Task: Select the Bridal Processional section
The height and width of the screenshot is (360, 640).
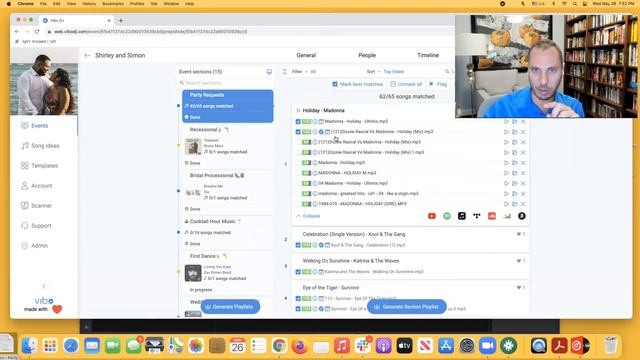Action: [228, 191]
